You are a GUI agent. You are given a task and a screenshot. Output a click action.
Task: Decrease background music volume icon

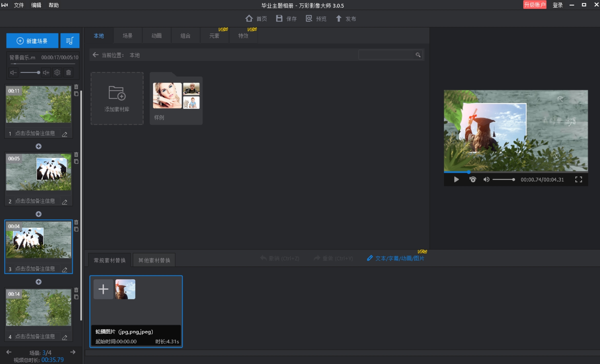(13, 73)
